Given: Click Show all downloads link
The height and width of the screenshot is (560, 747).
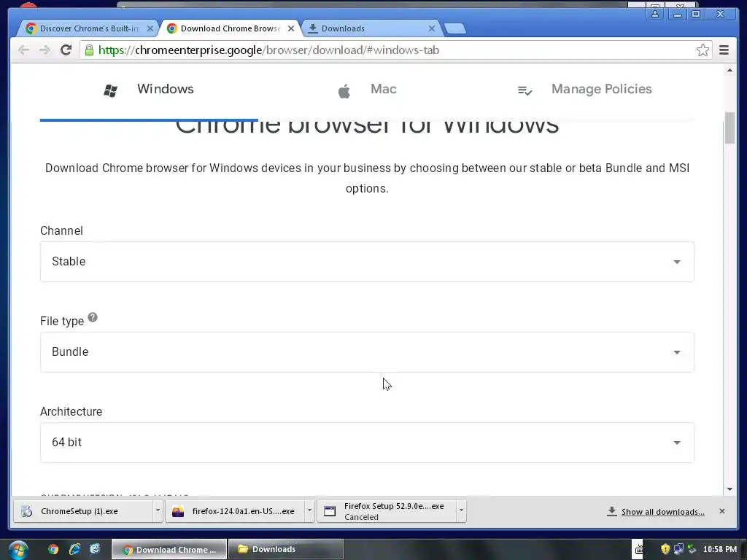Looking at the screenshot, I should click(x=662, y=512).
